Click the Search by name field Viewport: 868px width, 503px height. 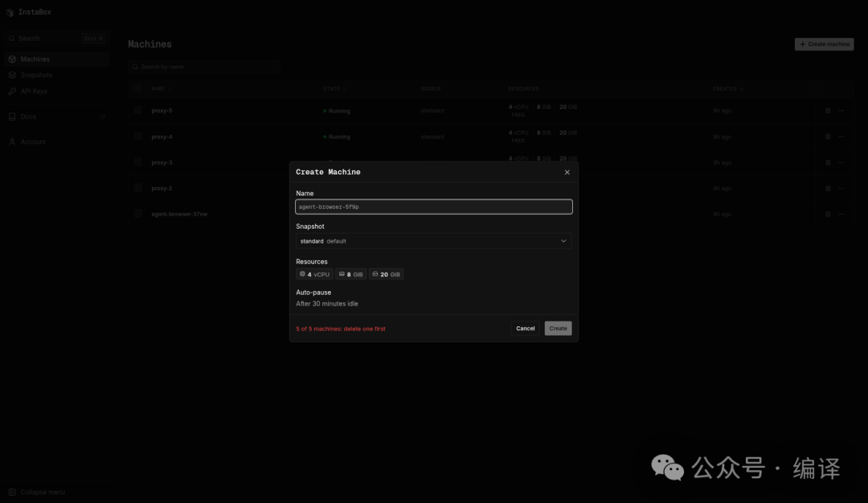point(204,67)
